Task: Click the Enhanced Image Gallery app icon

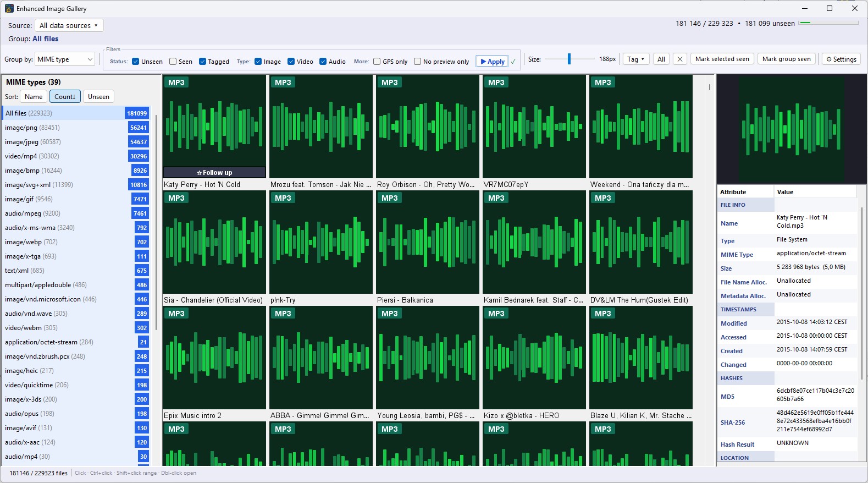Action: 9,9
